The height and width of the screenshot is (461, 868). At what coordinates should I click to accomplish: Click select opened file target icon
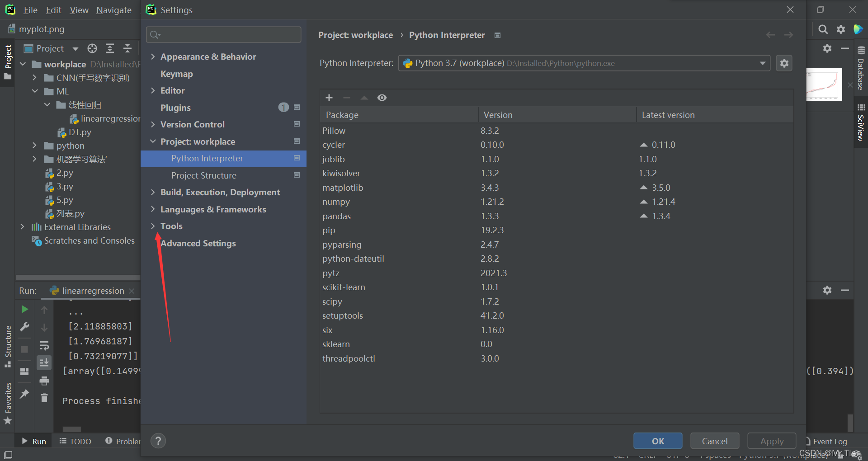[92, 48]
